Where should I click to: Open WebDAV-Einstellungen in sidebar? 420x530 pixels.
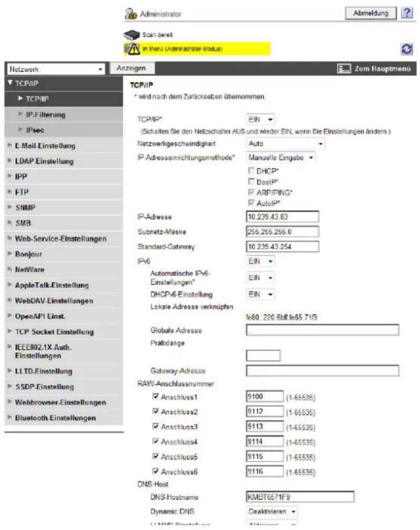coord(64,301)
